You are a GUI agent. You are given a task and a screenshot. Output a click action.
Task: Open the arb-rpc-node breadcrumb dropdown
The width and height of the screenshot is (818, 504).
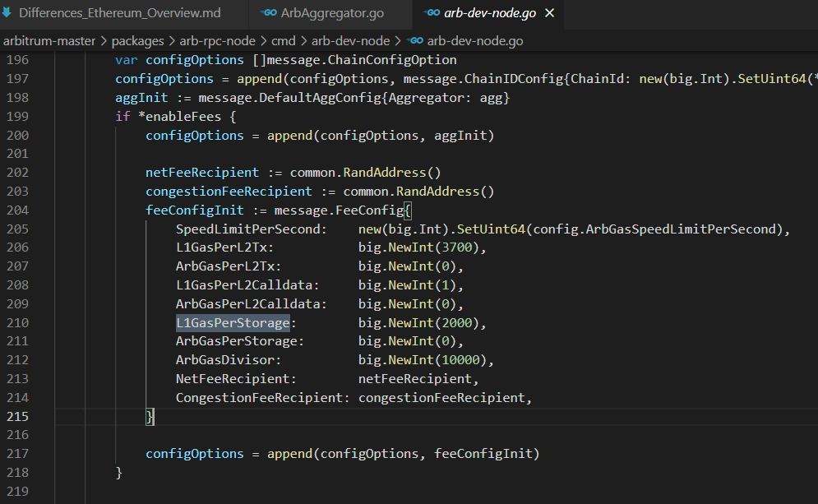(218, 40)
